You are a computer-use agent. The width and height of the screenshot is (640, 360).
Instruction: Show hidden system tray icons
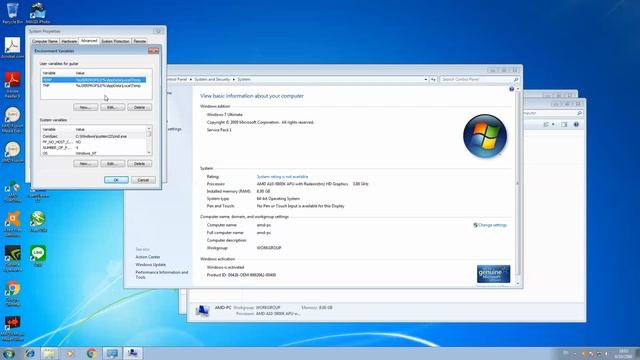574,353
